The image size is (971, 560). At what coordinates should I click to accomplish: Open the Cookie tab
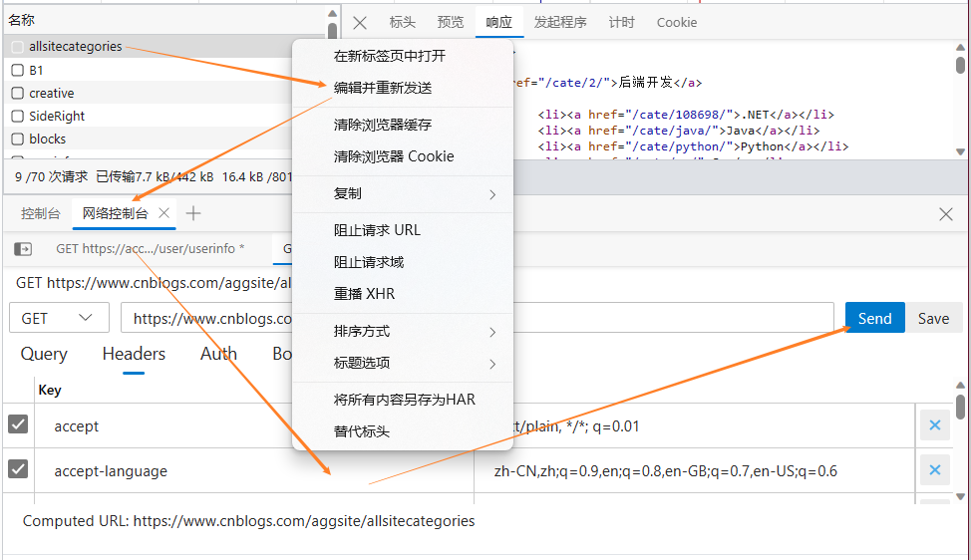[677, 22]
